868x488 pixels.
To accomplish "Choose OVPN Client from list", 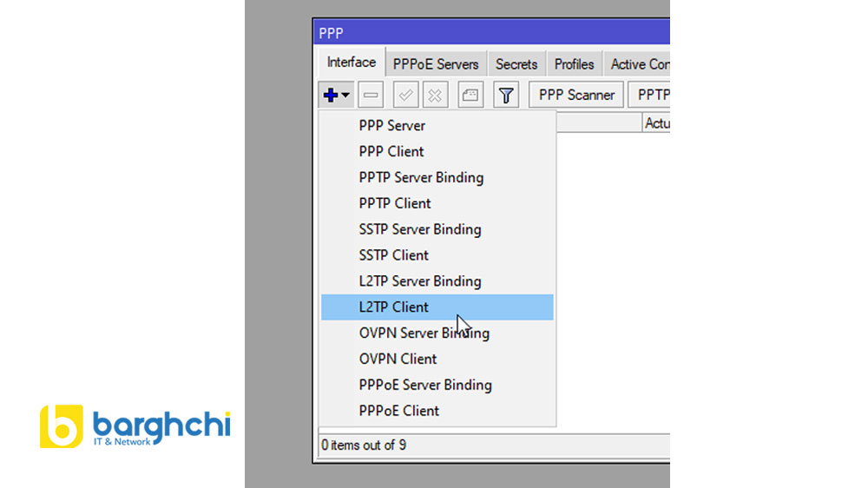I will click(x=398, y=359).
